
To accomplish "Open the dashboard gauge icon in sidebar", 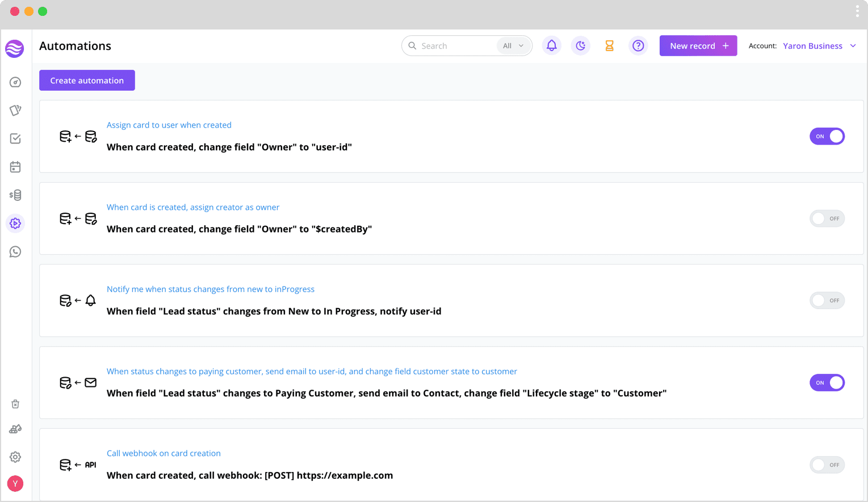I will click(15, 82).
